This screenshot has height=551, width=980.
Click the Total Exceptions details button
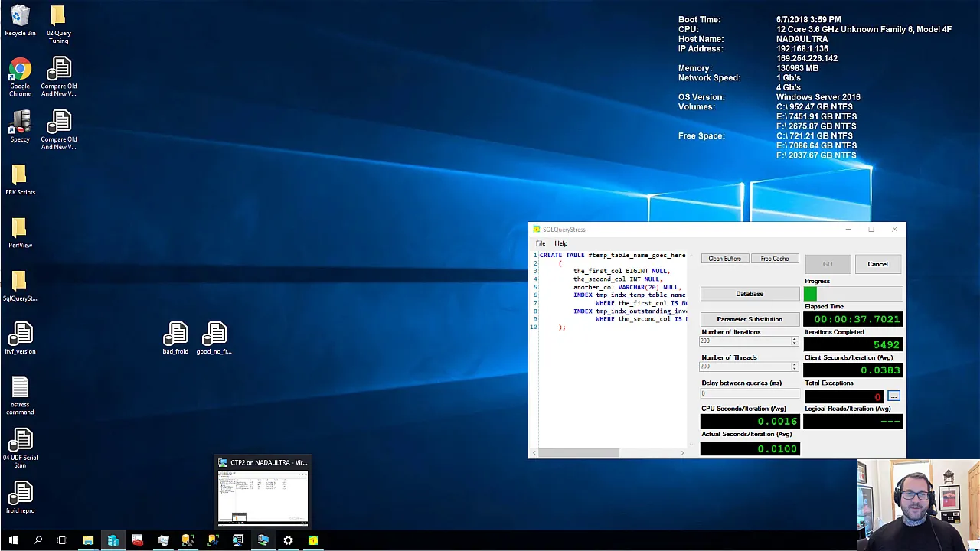coord(893,396)
